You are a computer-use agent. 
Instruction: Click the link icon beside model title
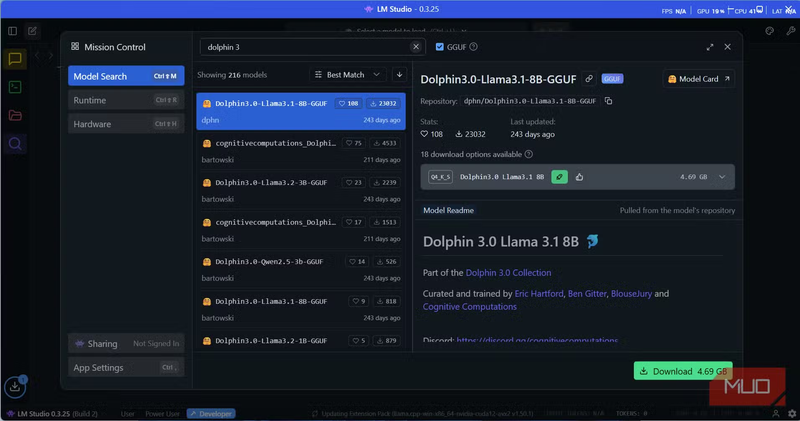pos(589,79)
